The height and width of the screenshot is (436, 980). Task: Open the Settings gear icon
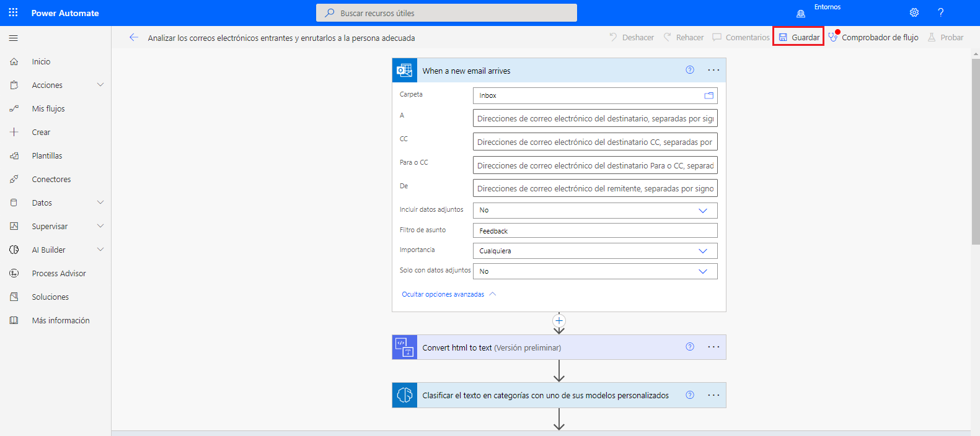914,12
